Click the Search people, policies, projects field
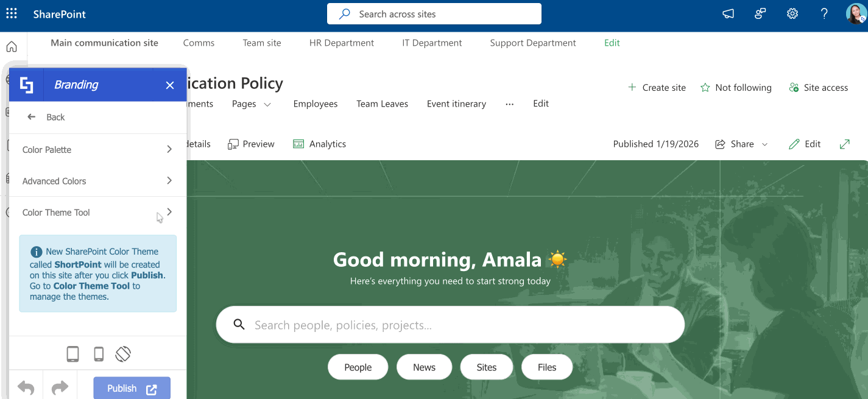The image size is (868, 399). point(450,325)
